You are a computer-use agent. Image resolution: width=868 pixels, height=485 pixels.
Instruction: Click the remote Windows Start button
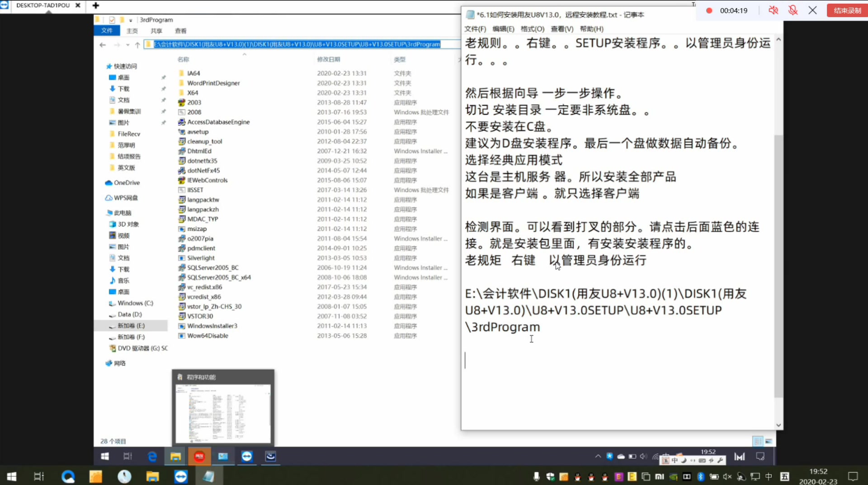tap(105, 456)
